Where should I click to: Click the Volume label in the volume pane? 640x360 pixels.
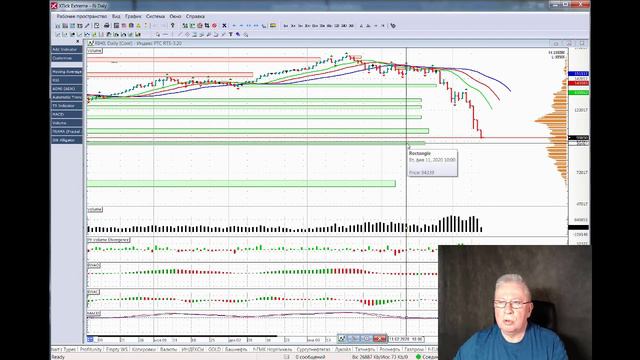point(94,209)
